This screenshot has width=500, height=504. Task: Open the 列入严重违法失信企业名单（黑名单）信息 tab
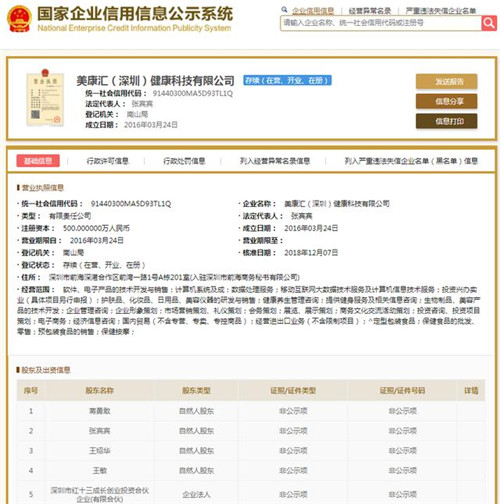(x=411, y=161)
